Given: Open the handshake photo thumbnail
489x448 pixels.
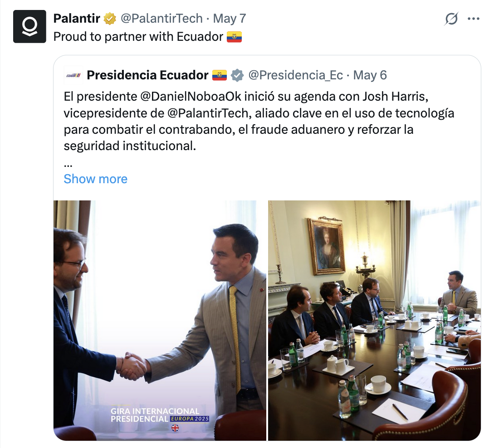Looking at the screenshot, I should tap(160, 320).
